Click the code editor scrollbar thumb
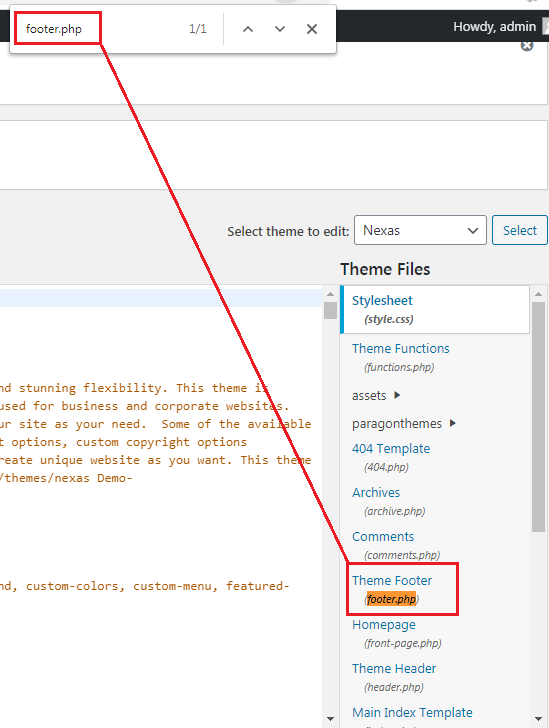The height and width of the screenshot is (728, 549). [330, 311]
